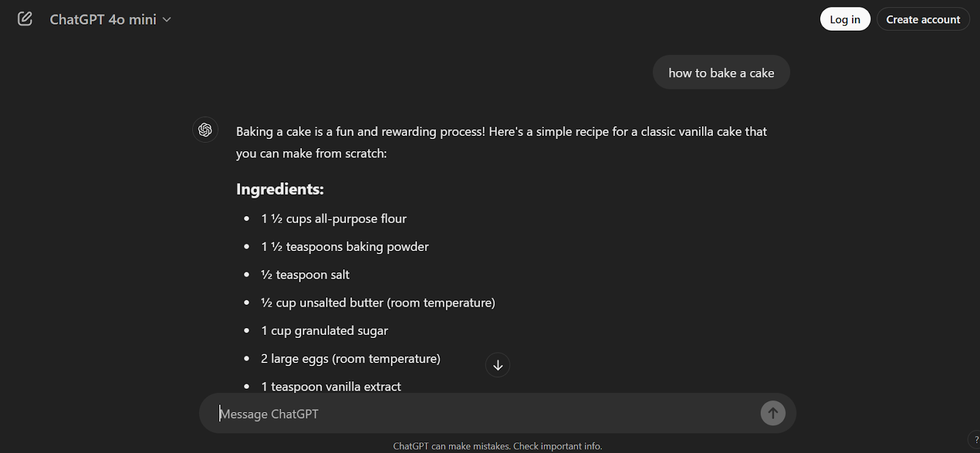Click the Log in button
The image size is (980, 453).
(845, 20)
